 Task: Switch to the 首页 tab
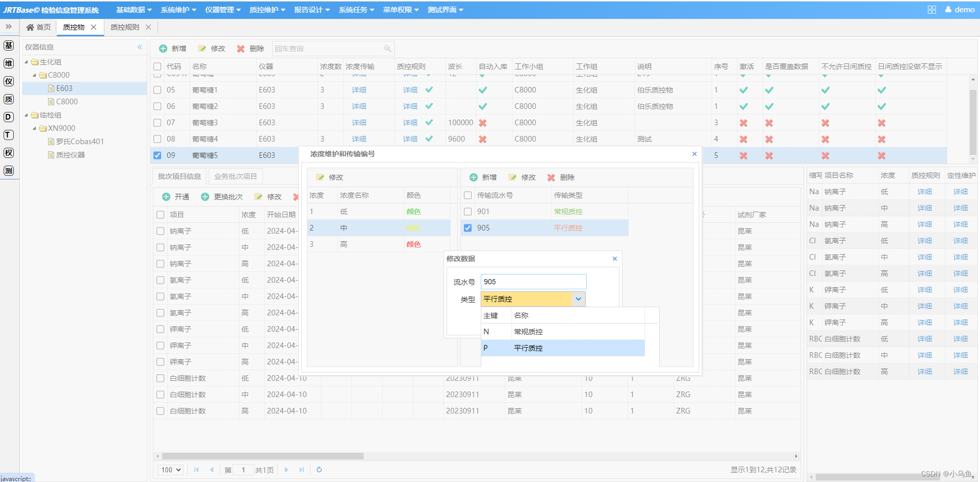(x=39, y=27)
